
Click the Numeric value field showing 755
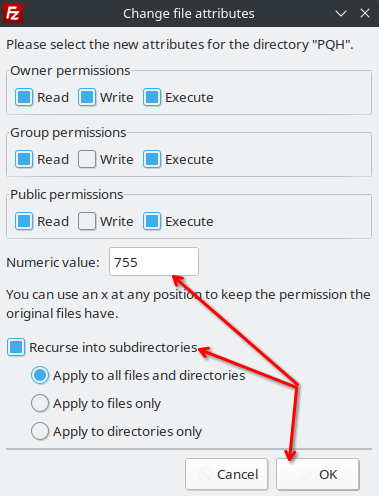[x=154, y=262]
